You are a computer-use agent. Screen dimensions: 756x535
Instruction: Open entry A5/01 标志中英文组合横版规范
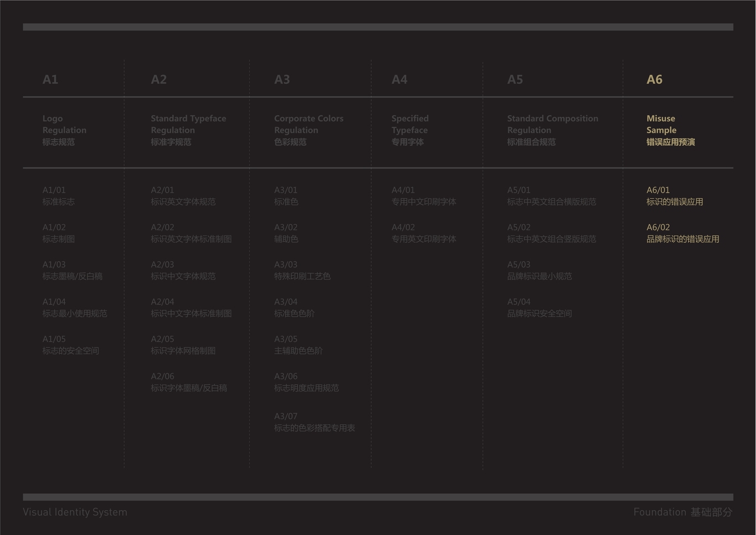click(x=552, y=196)
